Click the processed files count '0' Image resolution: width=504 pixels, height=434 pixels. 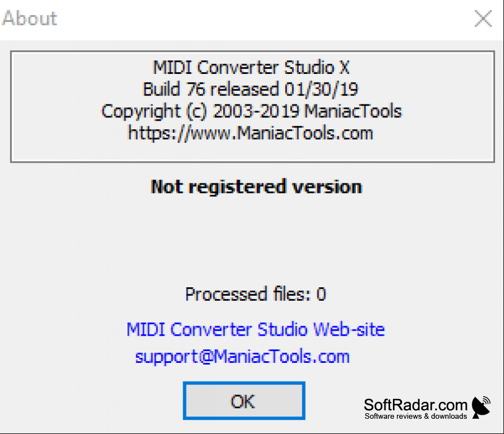321,294
